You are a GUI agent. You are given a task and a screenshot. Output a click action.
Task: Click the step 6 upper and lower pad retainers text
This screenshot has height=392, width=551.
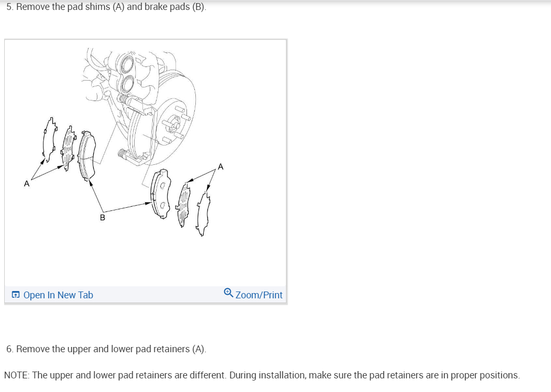pos(106,349)
